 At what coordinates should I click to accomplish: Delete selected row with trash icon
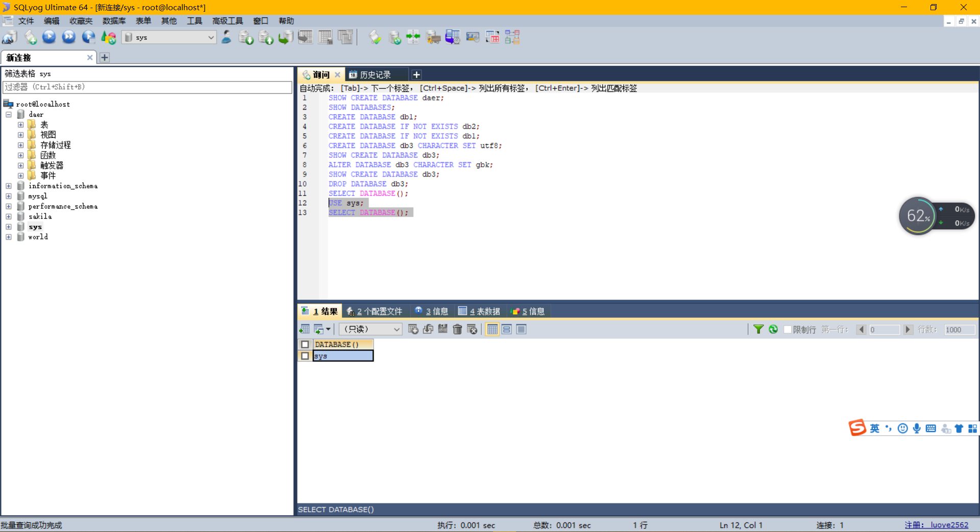click(457, 330)
